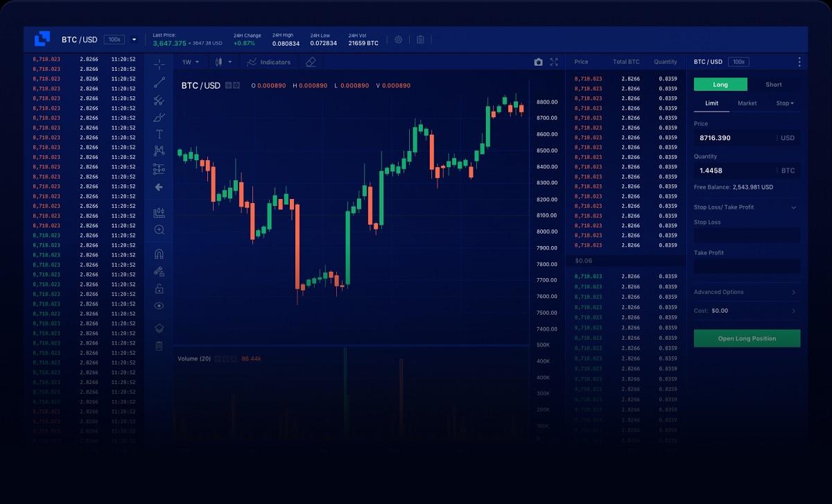Open the measure tool with ruler icon
This screenshot has height=504, width=832.
159,212
